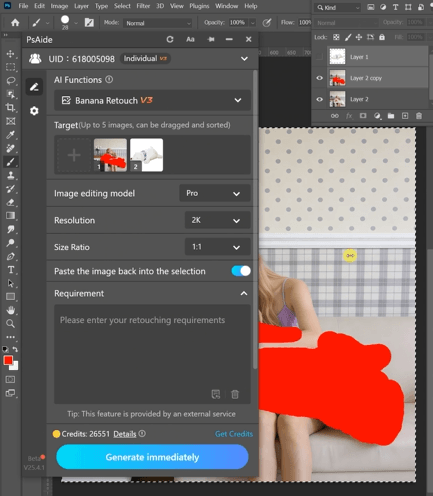
Task: Select the Eyedropper tool
Action: pyautogui.click(x=10, y=135)
